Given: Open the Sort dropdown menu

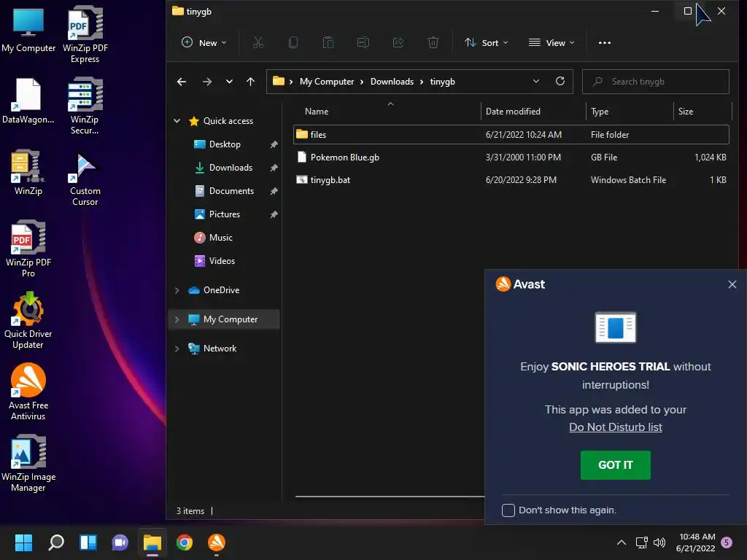Looking at the screenshot, I should (x=487, y=43).
